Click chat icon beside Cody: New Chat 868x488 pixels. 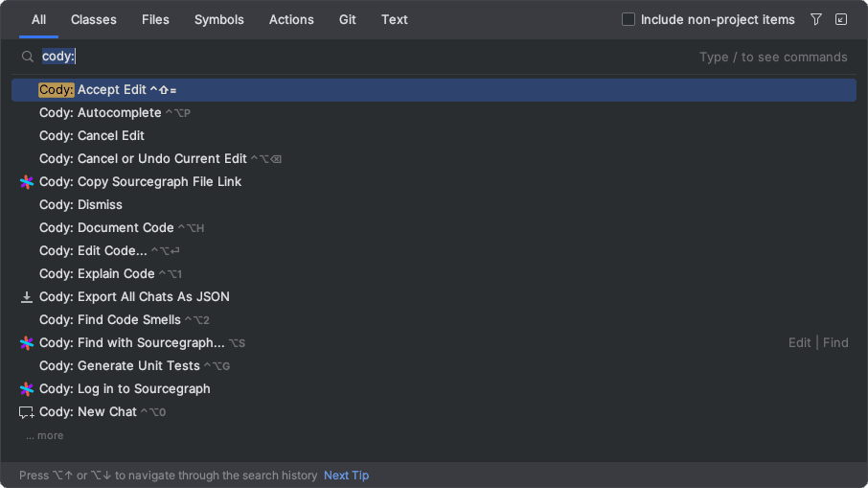click(x=27, y=412)
